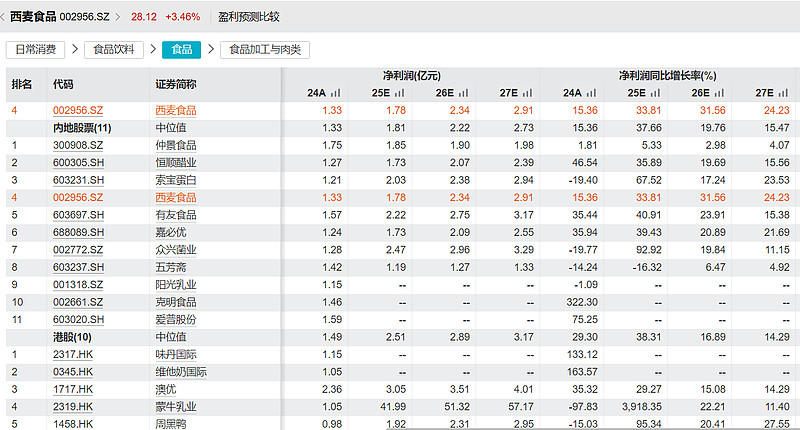Click the 西麦食品 highlighted code 002956.SZ in first row
This screenshot has height=430, width=800.
[x=77, y=110]
